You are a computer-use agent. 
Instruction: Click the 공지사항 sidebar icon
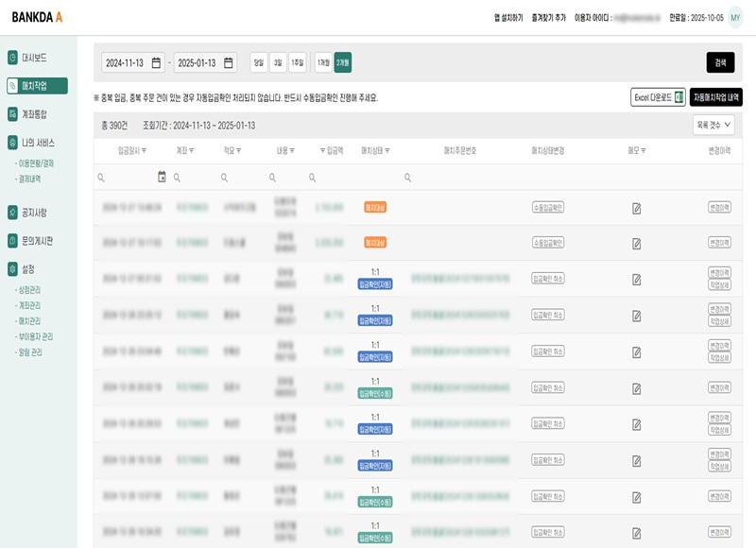[x=12, y=212]
